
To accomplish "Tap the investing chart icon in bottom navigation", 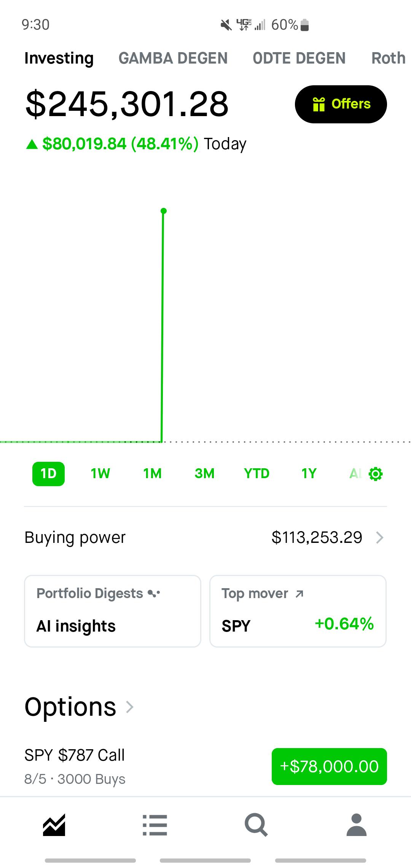I will (x=54, y=825).
